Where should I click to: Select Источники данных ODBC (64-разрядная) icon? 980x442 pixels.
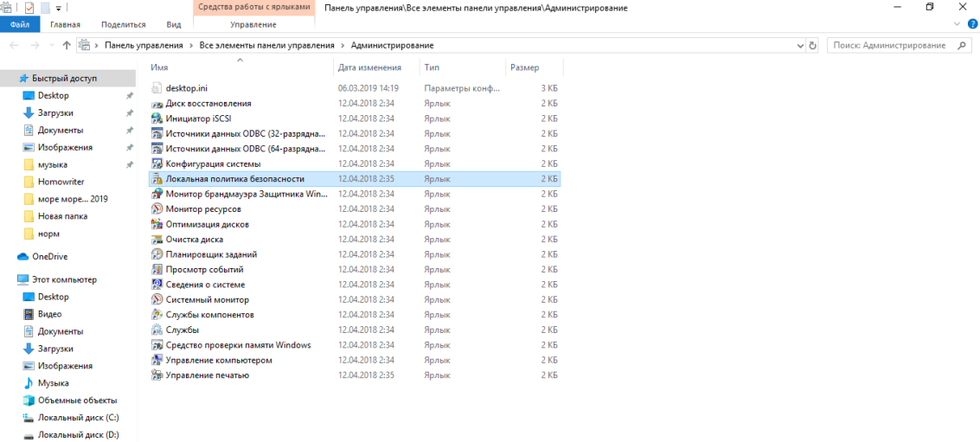pyautogui.click(x=157, y=149)
